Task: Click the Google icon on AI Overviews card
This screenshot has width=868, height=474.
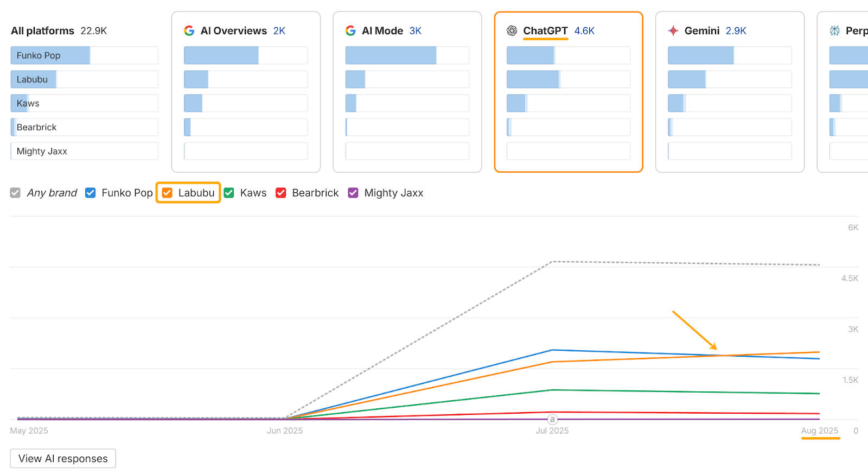Action: click(189, 31)
